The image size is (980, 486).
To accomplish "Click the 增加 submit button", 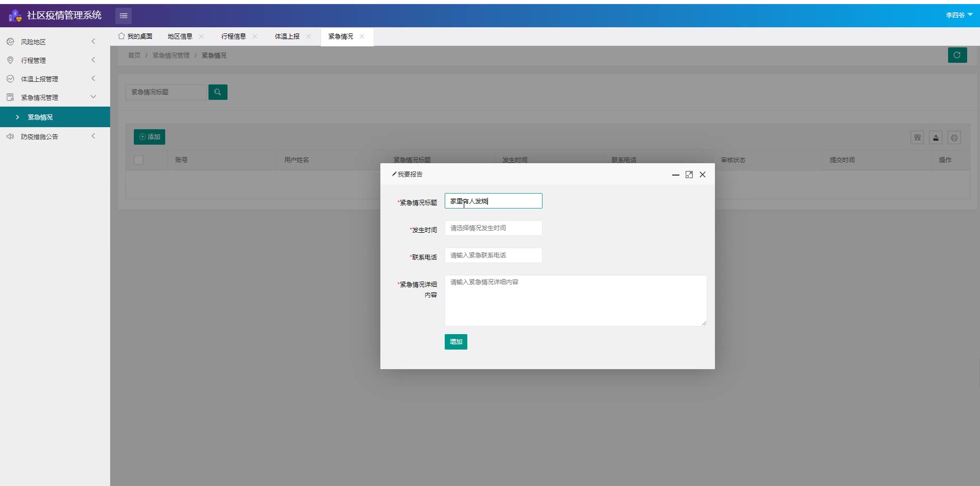I will pos(456,342).
